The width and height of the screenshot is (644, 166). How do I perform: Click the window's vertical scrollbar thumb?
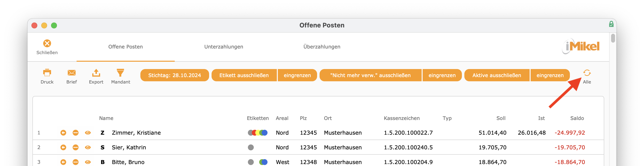pyautogui.click(x=613, y=38)
